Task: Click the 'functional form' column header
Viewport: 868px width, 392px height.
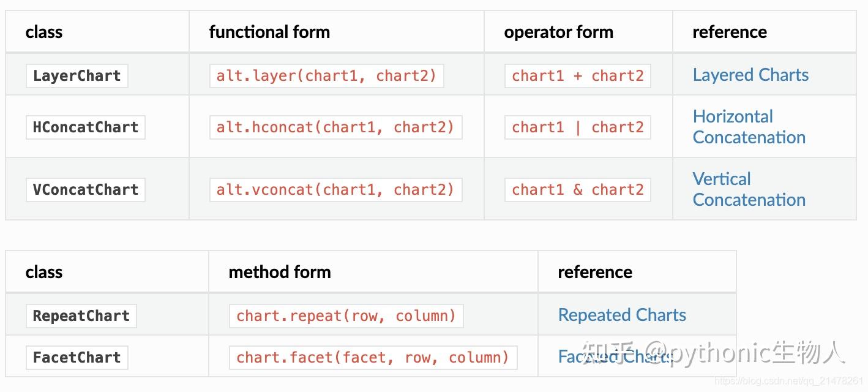Action: pos(269,32)
